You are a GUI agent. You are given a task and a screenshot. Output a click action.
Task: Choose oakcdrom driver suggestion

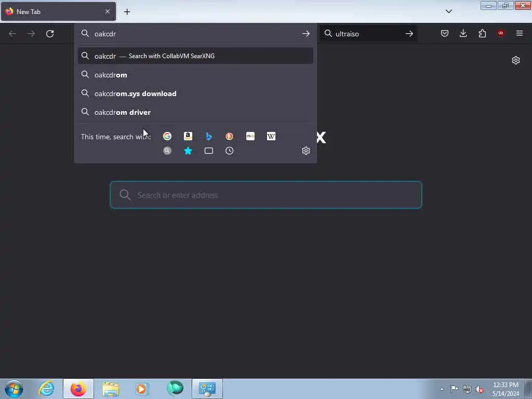[195, 112]
